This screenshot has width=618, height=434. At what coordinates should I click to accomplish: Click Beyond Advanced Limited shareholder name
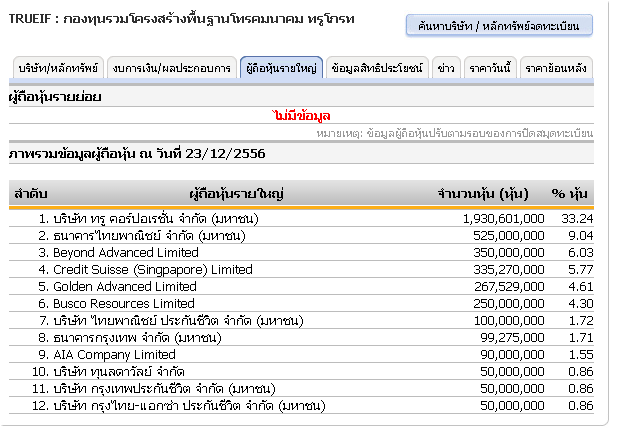click(x=126, y=252)
